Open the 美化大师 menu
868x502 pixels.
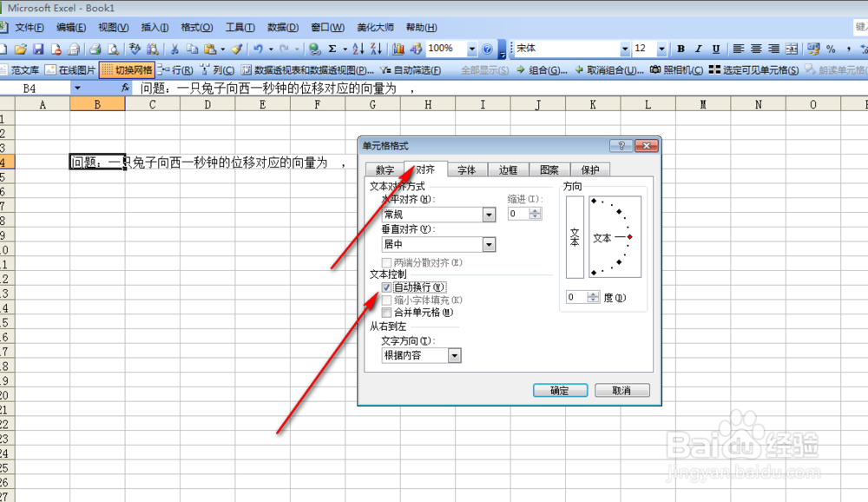pos(375,27)
